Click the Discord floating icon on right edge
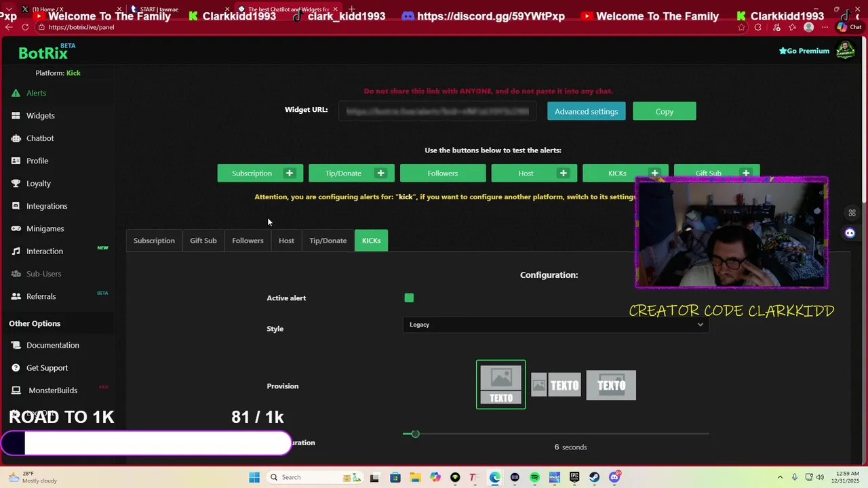868x488 pixels. (x=850, y=233)
